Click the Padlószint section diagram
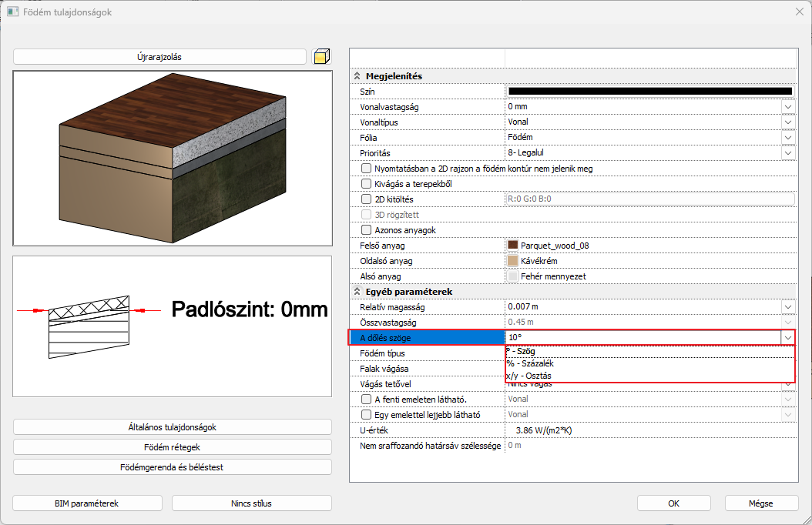 coord(173,326)
